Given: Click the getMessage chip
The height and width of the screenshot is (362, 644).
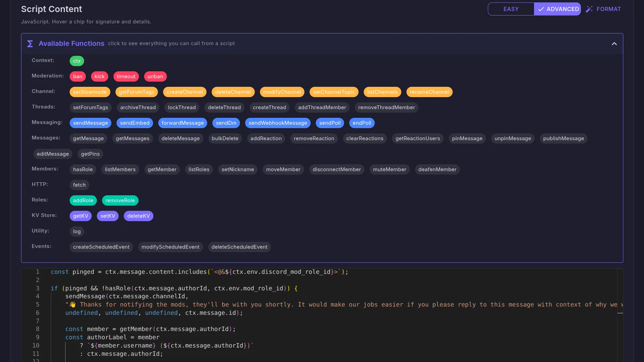Looking at the screenshot, I should [x=88, y=138].
